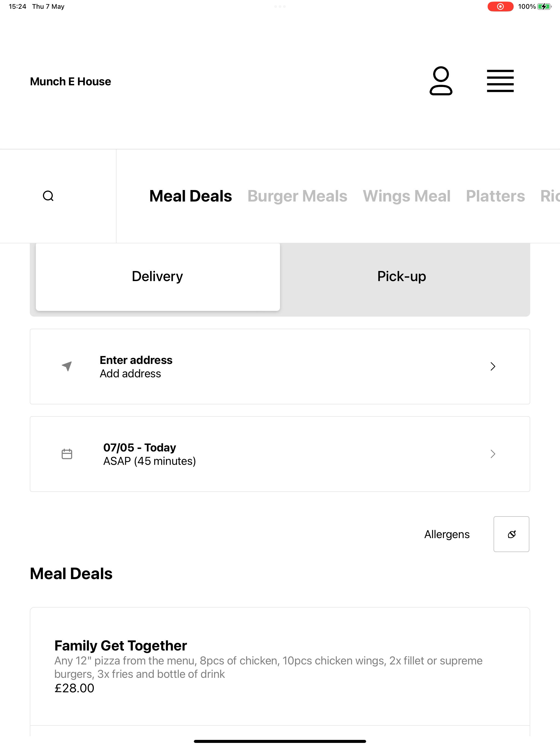560x747 pixels.
Task: Tap the calendar icon
Action: pos(67,454)
